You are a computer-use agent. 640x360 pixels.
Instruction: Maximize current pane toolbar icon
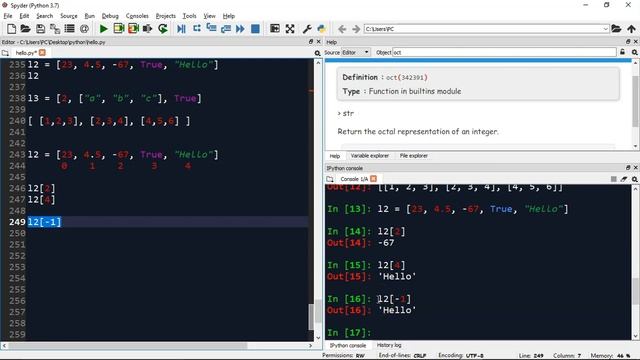point(275,29)
